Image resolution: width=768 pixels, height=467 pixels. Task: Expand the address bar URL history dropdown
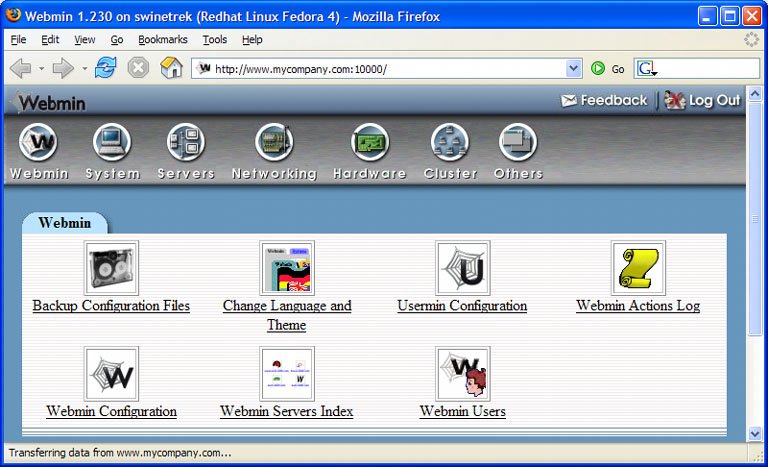point(573,69)
